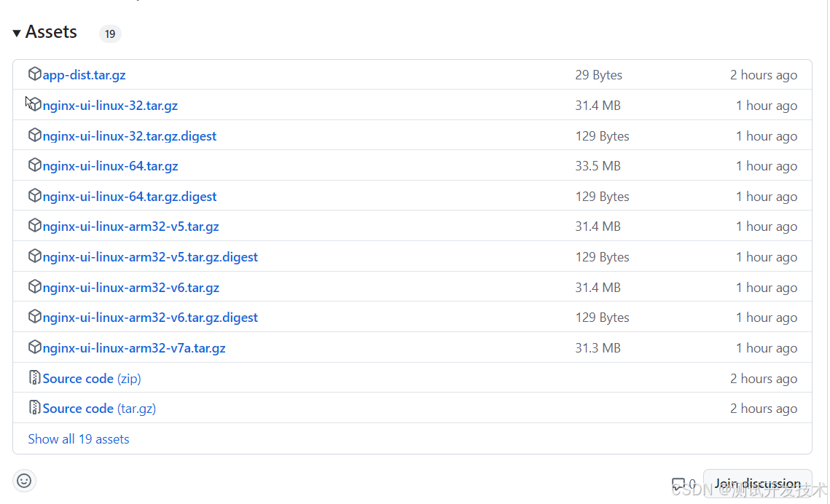The height and width of the screenshot is (504, 830).
Task: Open the smiley emoji reaction picker
Action: (x=24, y=481)
